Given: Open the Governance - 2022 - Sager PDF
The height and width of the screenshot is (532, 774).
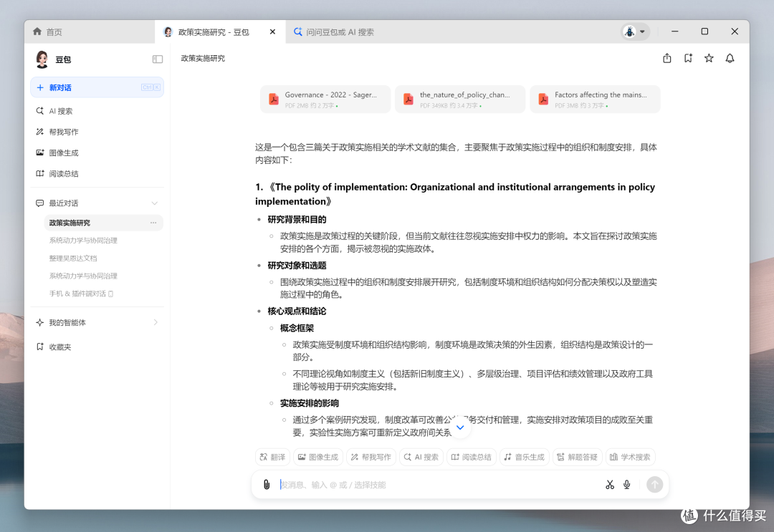Looking at the screenshot, I should click(325, 99).
